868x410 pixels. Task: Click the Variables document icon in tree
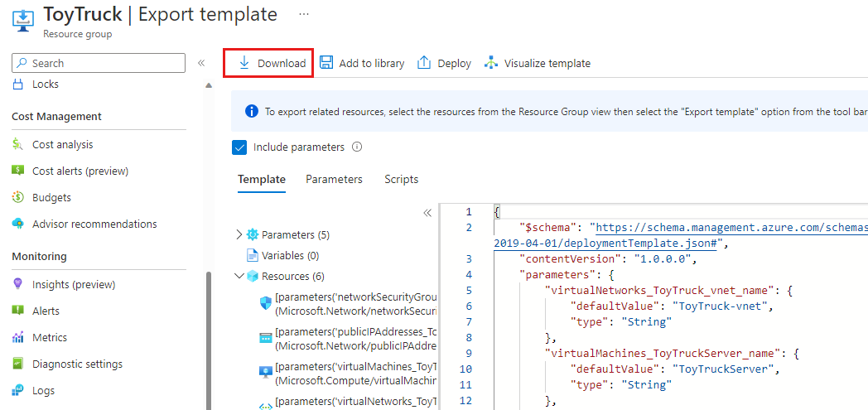(253, 256)
